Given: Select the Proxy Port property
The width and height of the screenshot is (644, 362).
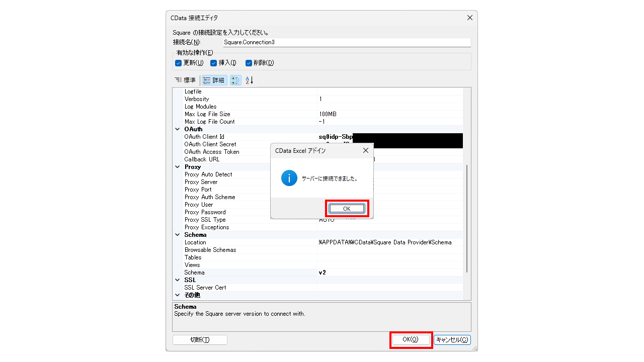Looking at the screenshot, I should coord(198,190).
